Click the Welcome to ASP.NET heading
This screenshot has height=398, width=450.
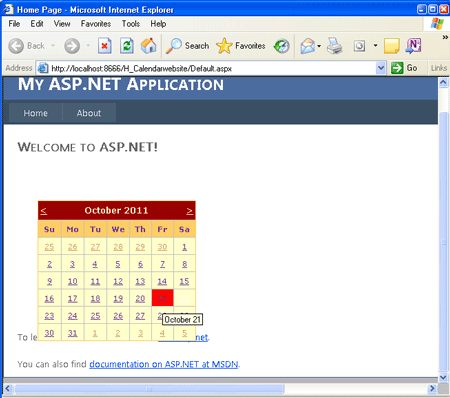pos(88,147)
